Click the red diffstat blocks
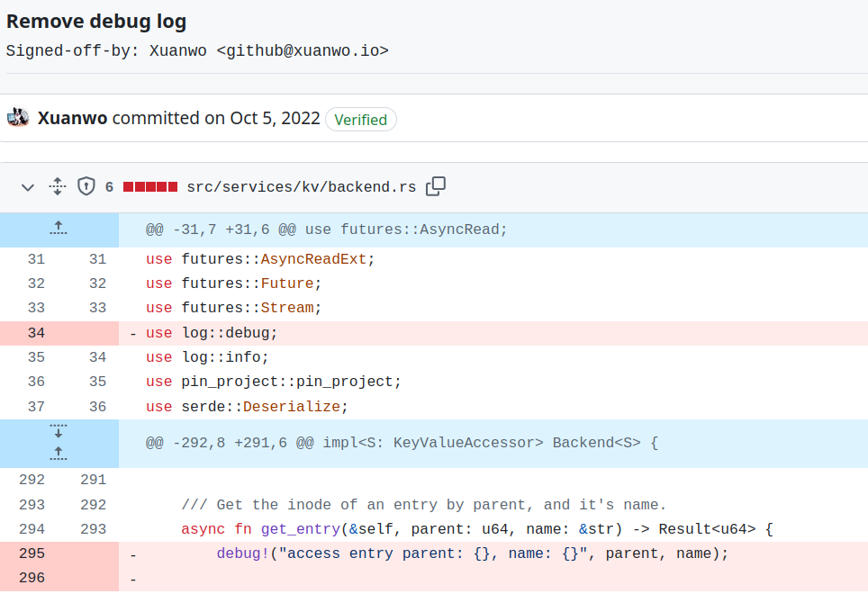Image resolution: width=868 pixels, height=594 pixels. coord(150,187)
